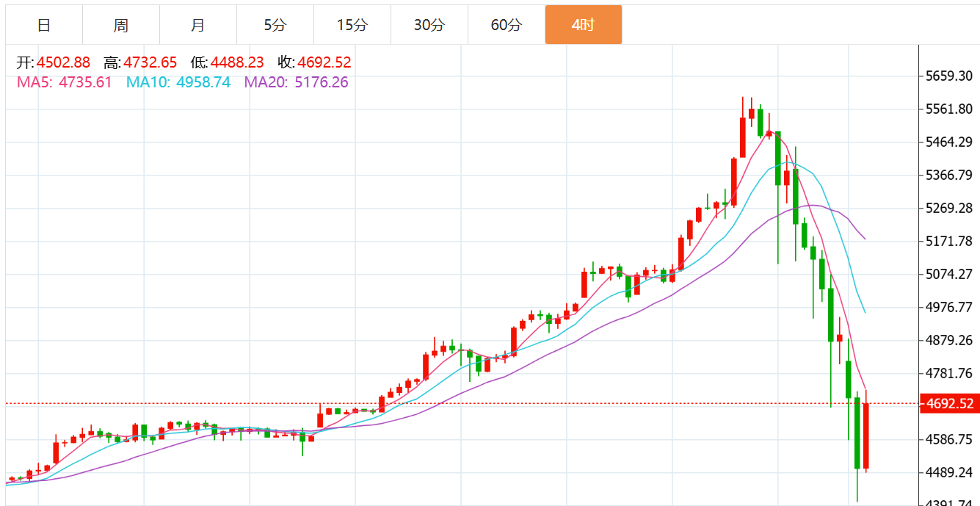Click the 5074.27 price axis label
This screenshot has width=980, height=506.
(x=949, y=275)
